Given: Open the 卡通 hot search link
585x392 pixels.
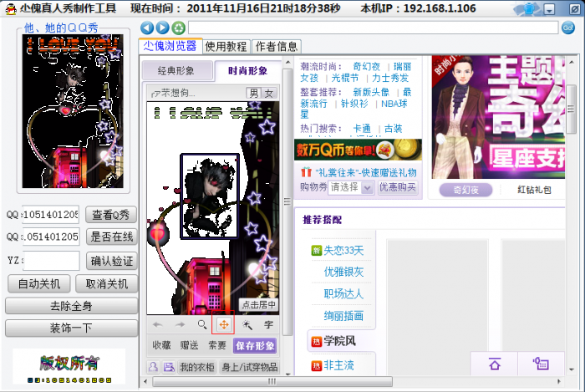Looking at the screenshot, I should [362, 129].
